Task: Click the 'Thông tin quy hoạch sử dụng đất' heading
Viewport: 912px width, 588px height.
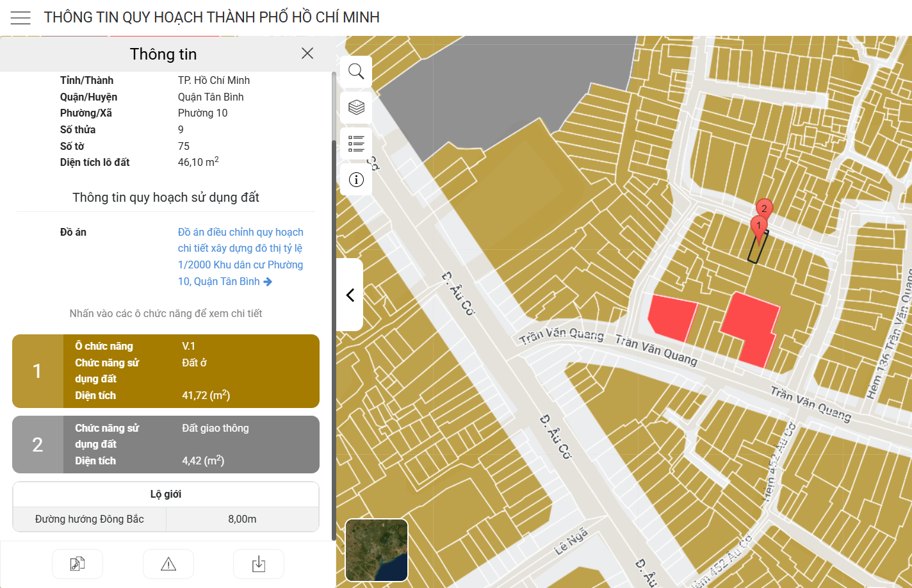Action: [166, 197]
